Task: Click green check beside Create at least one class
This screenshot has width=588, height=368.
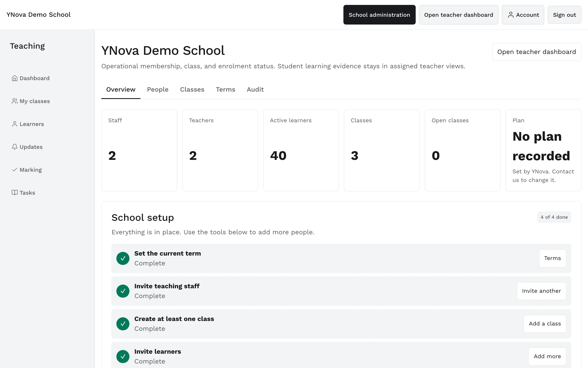Action: [123, 324]
